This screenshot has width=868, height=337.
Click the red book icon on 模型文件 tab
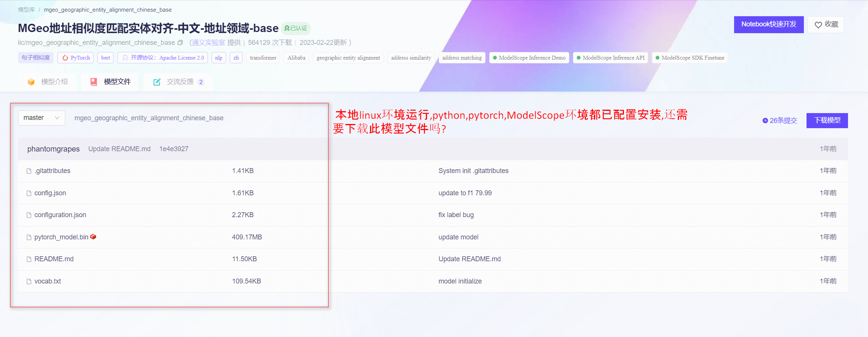94,82
